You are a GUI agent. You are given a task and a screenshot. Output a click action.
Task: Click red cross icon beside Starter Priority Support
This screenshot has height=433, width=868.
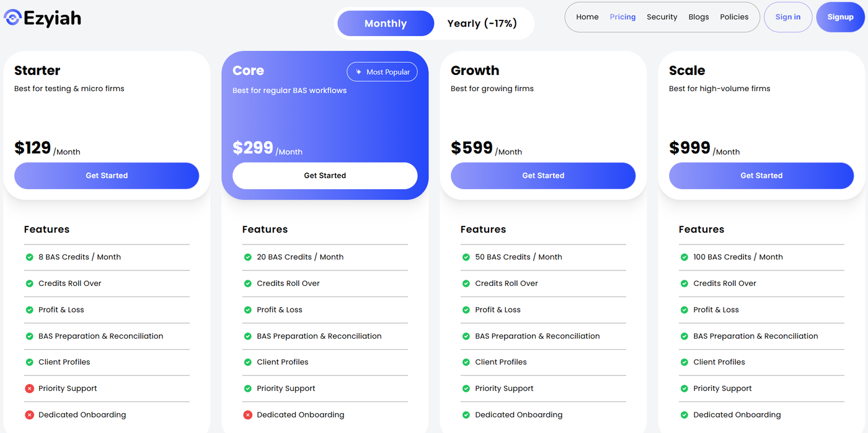click(x=29, y=388)
